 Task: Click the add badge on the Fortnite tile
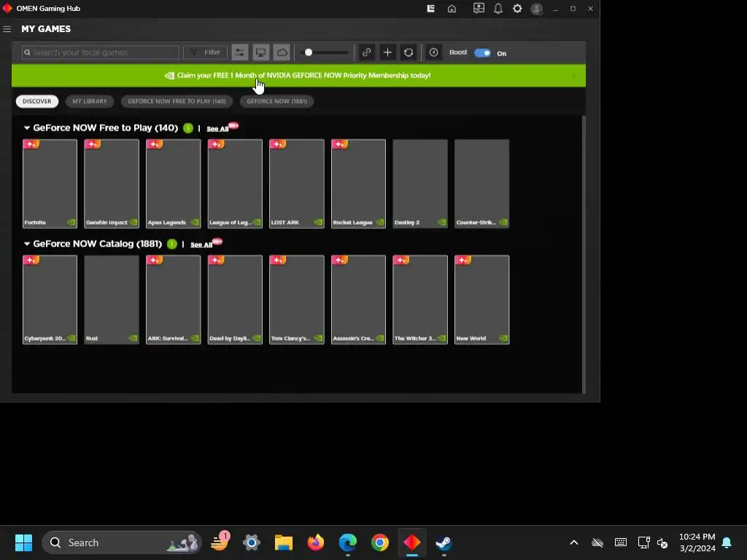coord(31,144)
